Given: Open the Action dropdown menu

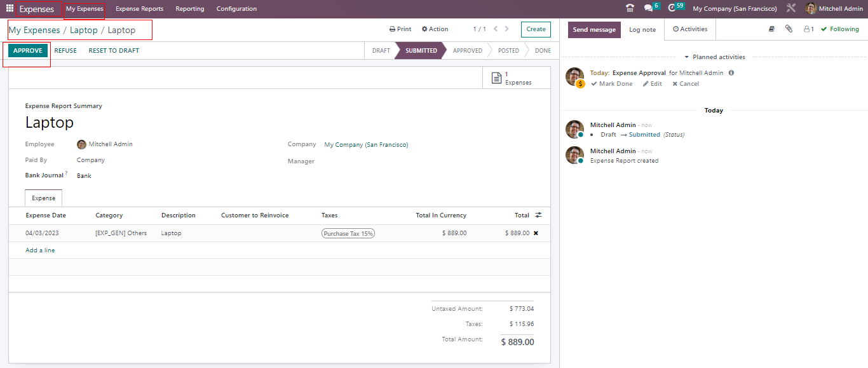Looking at the screenshot, I should 435,29.
